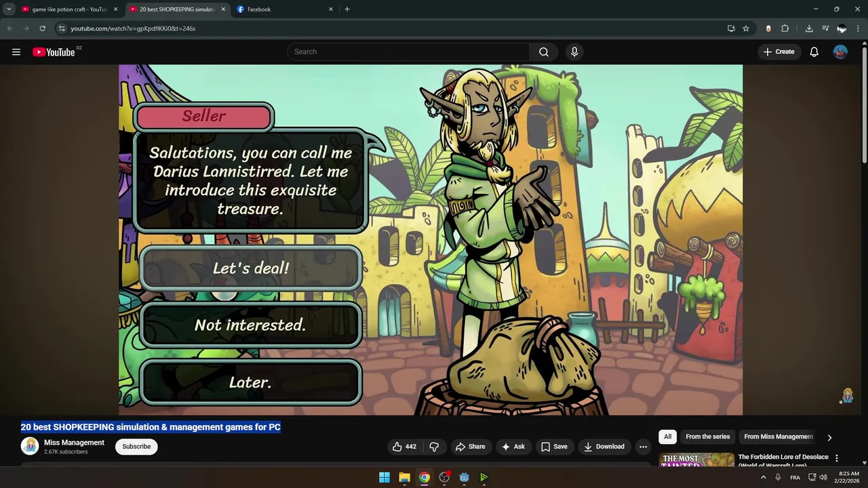Open The Forbidden Lore of Desolace video title
This screenshot has width=868, height=488.
783,461
